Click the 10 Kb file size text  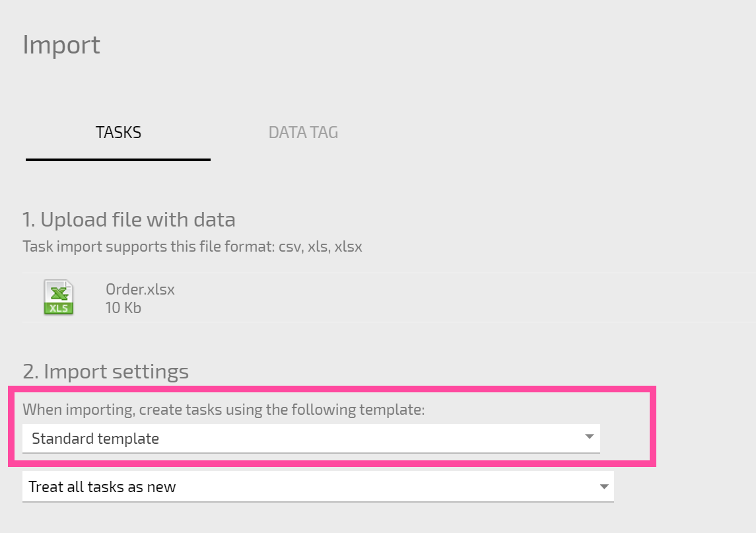coord(123,308)
